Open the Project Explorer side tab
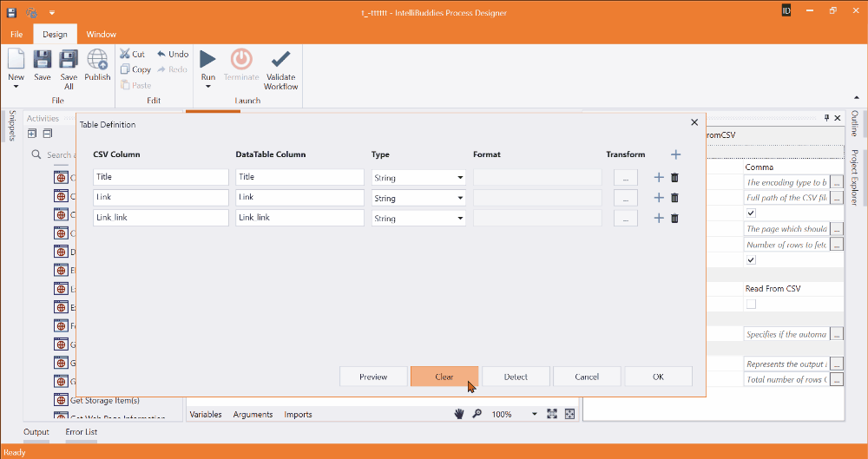The image size is (868, 459). [854, 177]
